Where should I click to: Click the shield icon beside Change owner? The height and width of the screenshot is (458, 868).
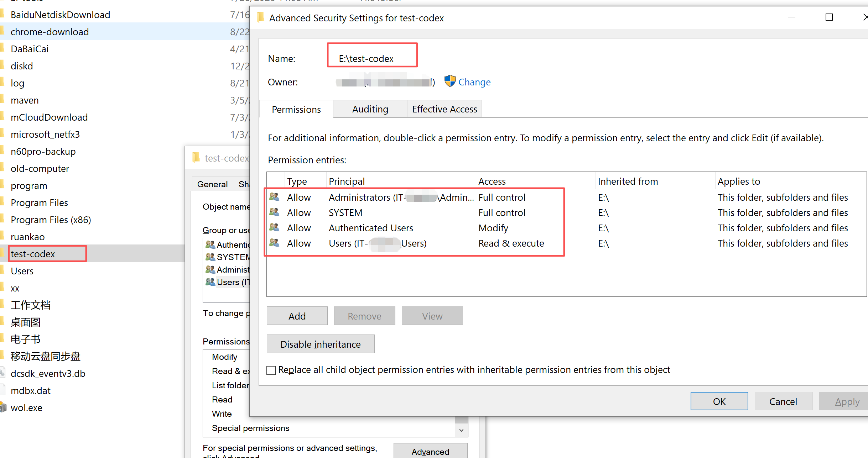pyautogui.click(x=450, y=81)
